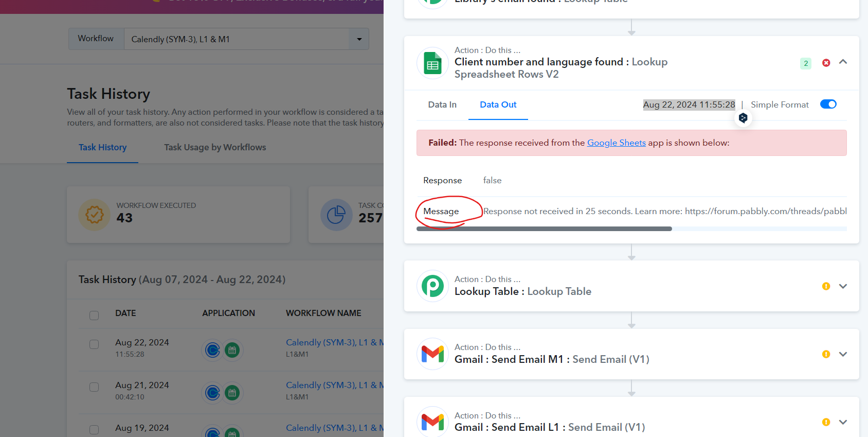The width and height of the screenshot is (868, 437).
Task: Expand the Lookup Table step
Action: (x=843, y=286)
